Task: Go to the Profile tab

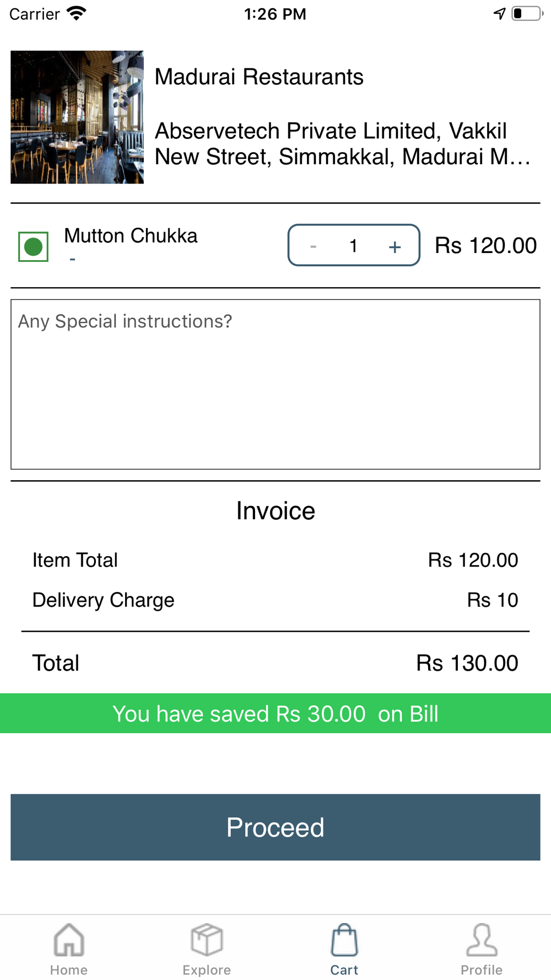Action: (x=482, y=949)
